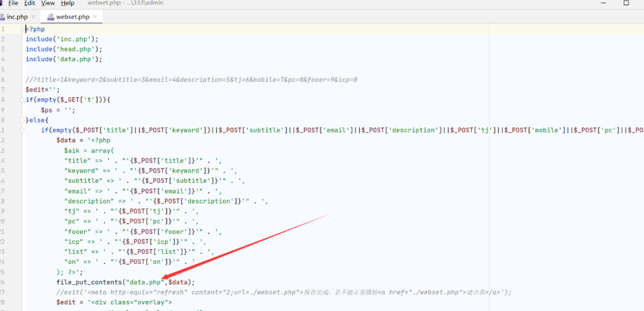Click line number 2 in the gutter
This screenshot has height=311, width=644.
coord(2,39)
